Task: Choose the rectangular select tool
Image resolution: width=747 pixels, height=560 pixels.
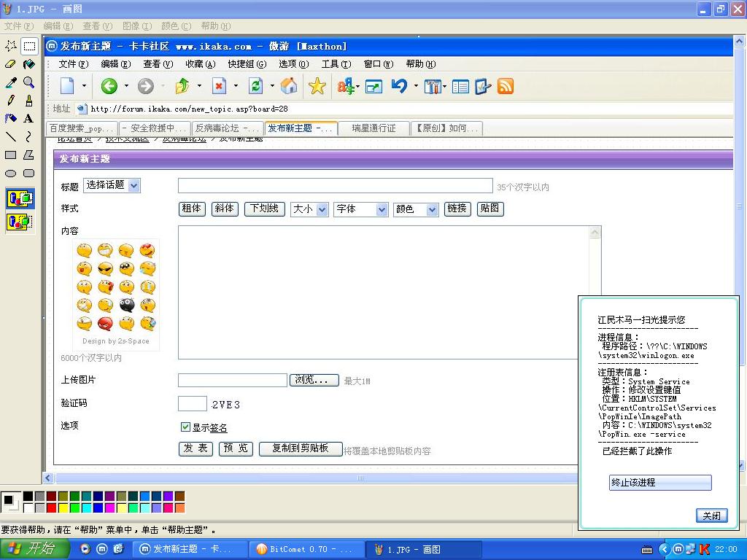Action: pyautogui.click(x=29, y=46)
